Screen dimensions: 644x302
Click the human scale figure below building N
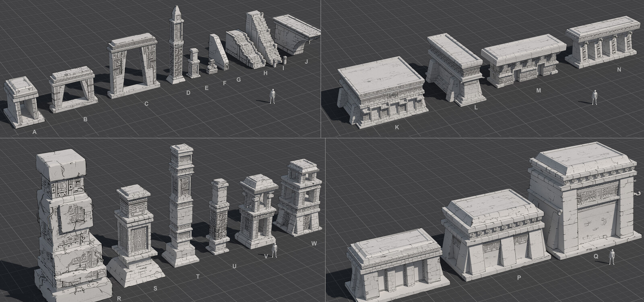594,98
